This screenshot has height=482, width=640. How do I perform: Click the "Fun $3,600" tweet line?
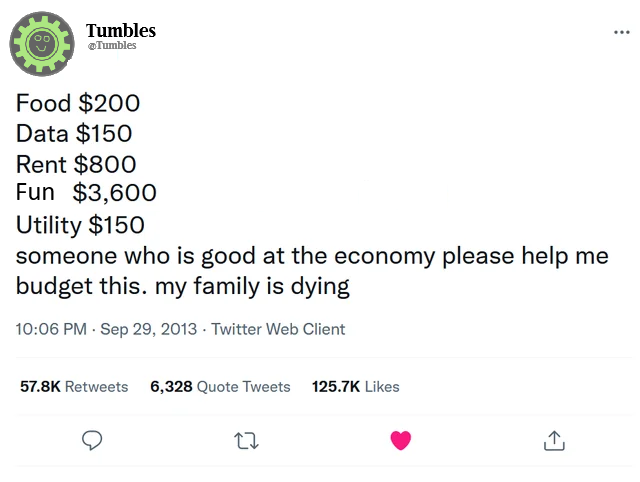pyautogui.click(x=86, y=193)
